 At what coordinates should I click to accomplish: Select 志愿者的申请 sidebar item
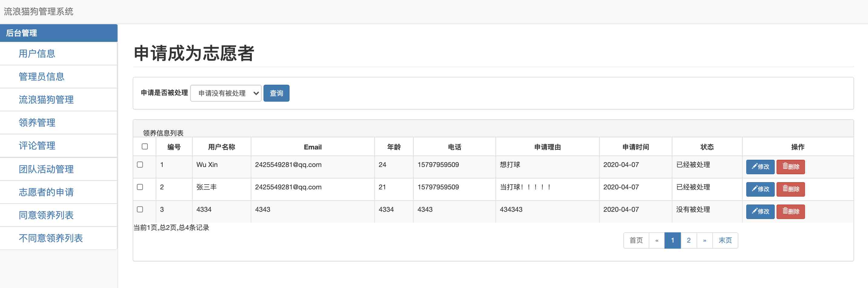point(59,192)
